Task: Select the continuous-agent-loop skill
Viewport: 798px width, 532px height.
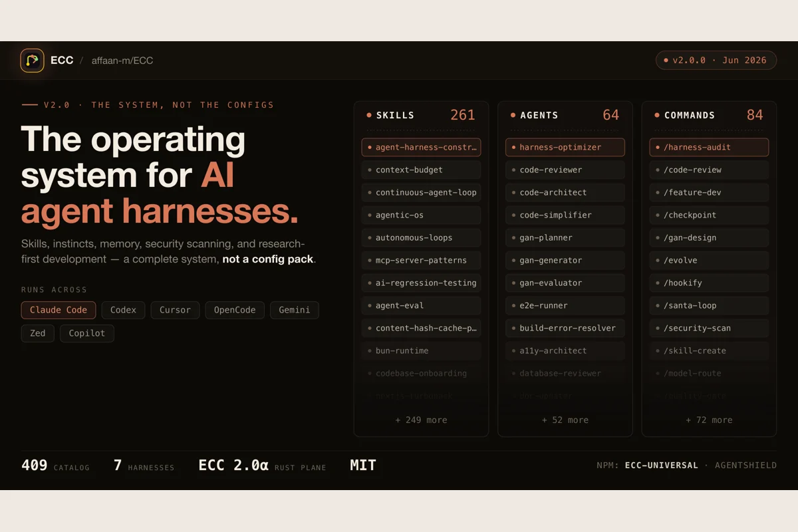Action: pyautogui.click(x=421, y=192)
